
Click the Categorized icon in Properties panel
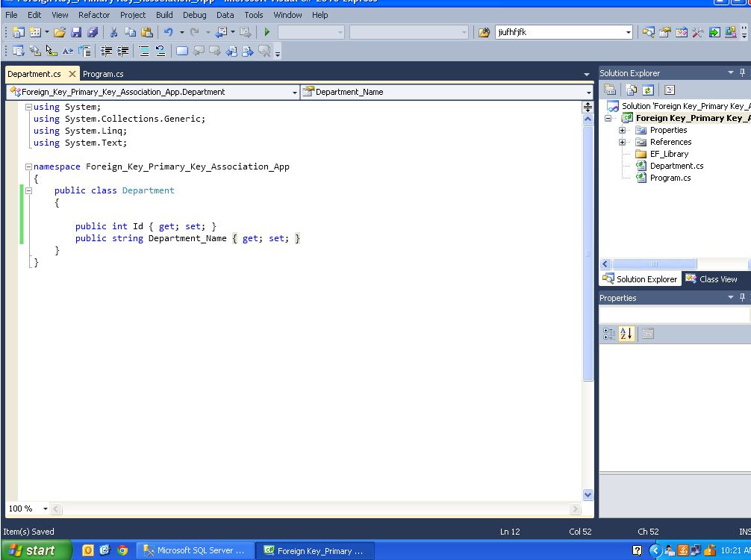[609, 334]
